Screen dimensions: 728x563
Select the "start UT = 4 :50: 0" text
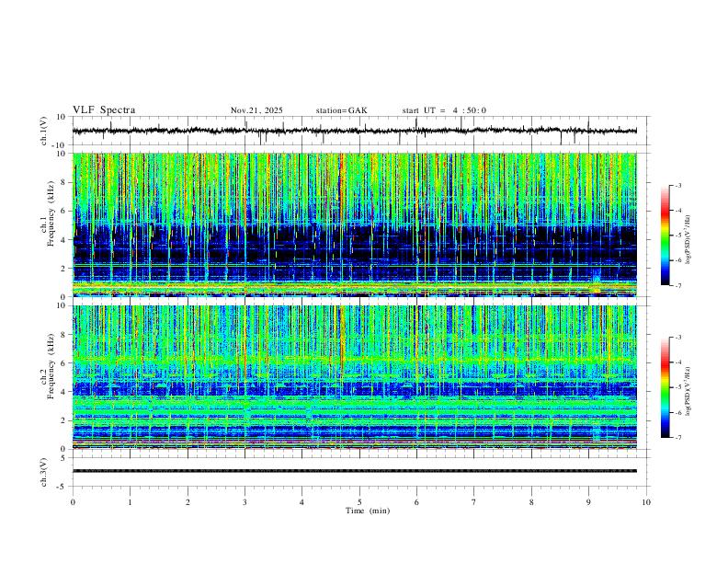coord(444,110)
